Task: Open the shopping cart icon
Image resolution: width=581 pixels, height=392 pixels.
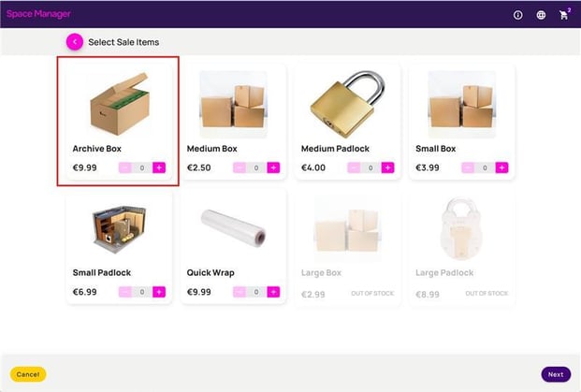Action: pyautogui.click(x=563, y=15)
